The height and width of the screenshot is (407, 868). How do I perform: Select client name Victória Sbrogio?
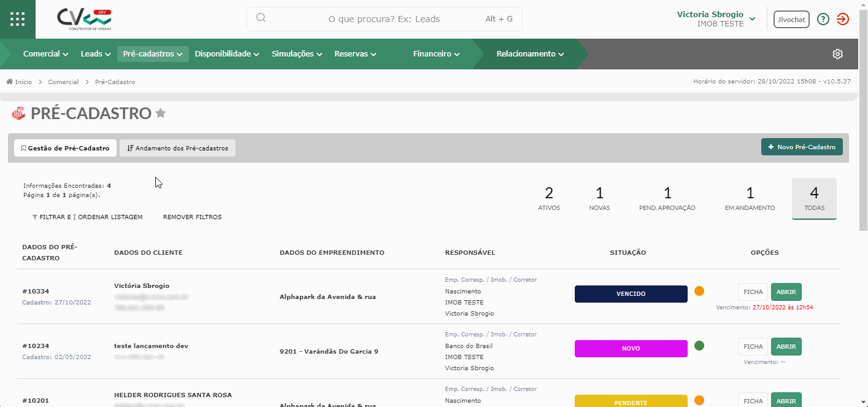click(142, 285)
